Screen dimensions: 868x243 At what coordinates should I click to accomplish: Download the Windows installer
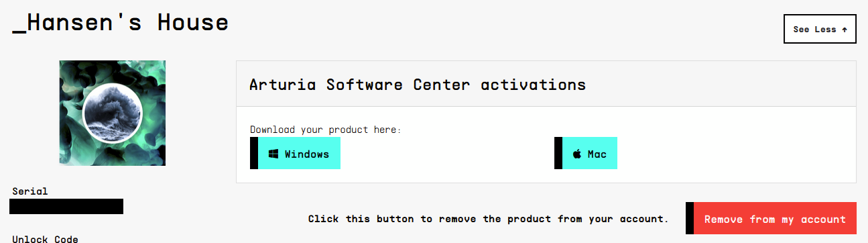[x=299, y=153]
